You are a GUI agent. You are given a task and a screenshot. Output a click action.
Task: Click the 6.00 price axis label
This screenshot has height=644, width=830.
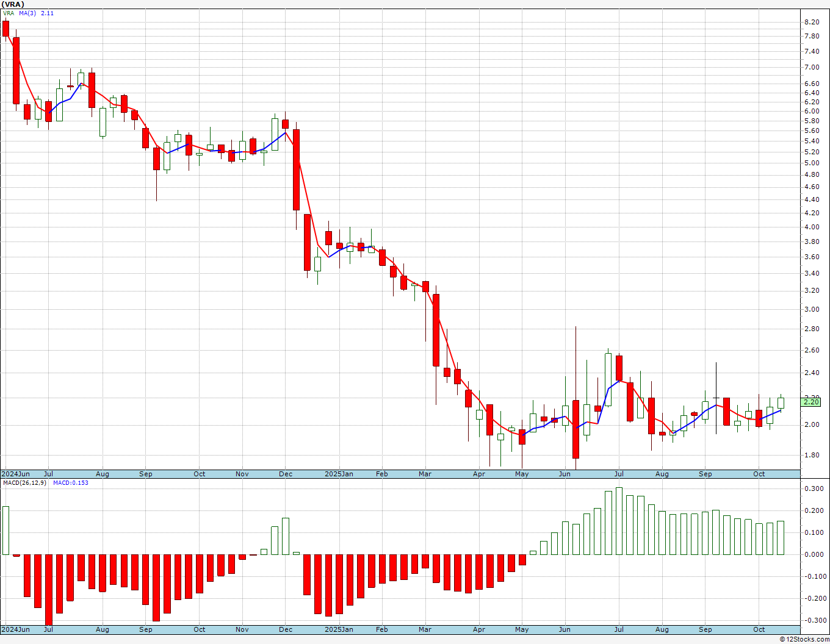(x=812, y=111)
